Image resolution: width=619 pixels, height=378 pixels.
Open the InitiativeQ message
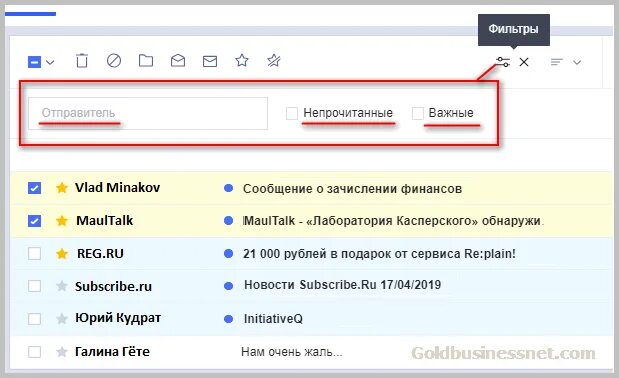coord(273,318)
